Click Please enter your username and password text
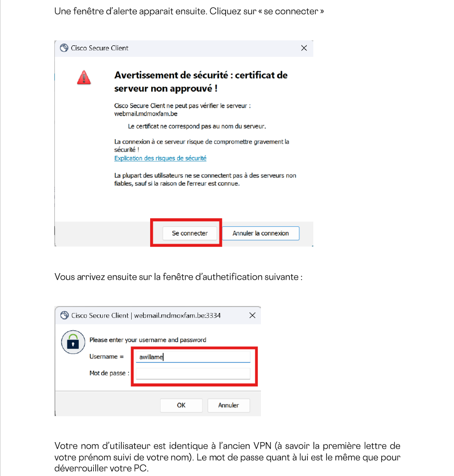454x476 pixels. 148,340
